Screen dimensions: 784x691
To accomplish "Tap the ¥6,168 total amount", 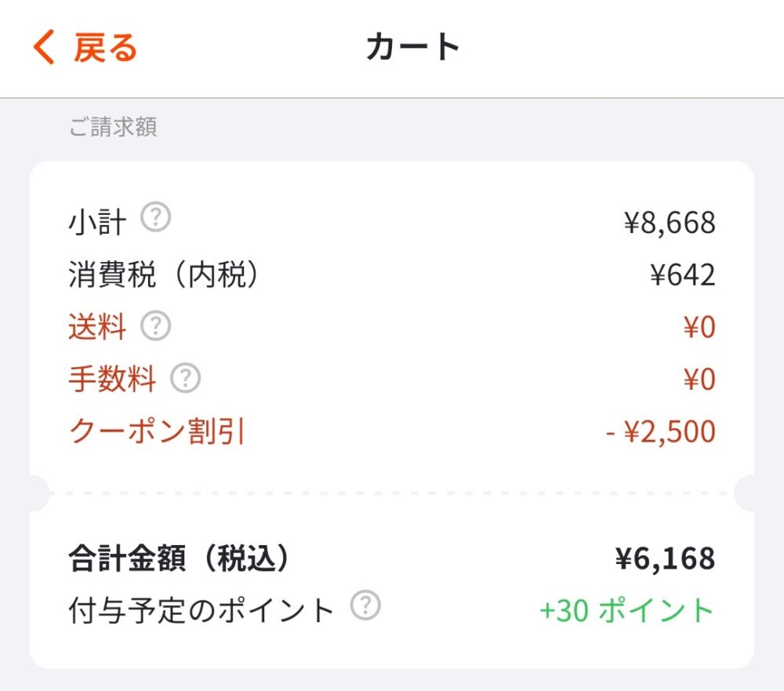I will click(665, 557).
